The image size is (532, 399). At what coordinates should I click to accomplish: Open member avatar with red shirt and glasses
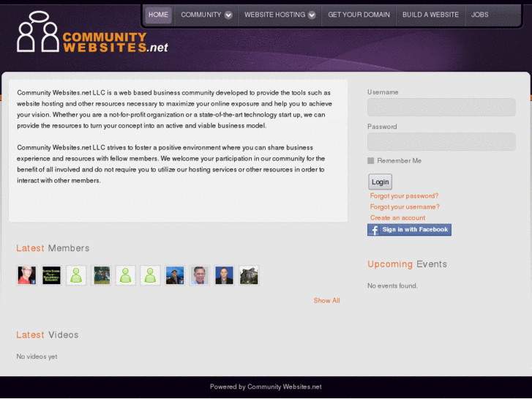(27, 275)
